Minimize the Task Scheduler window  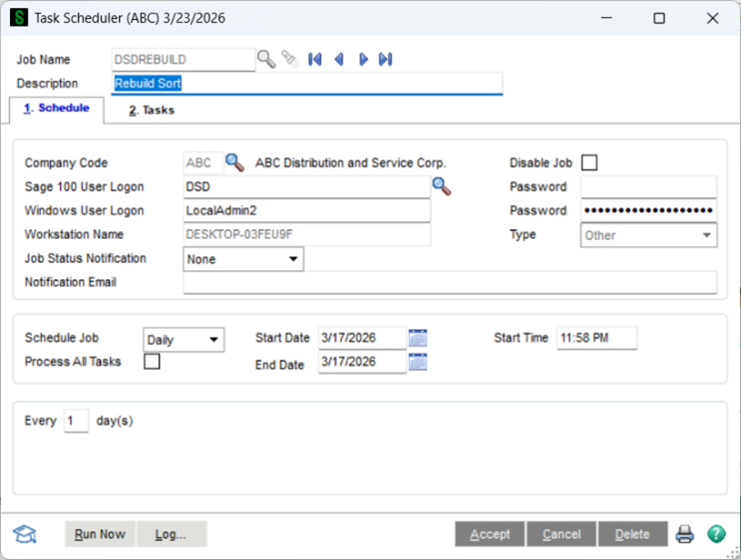(x=606, y=18)
